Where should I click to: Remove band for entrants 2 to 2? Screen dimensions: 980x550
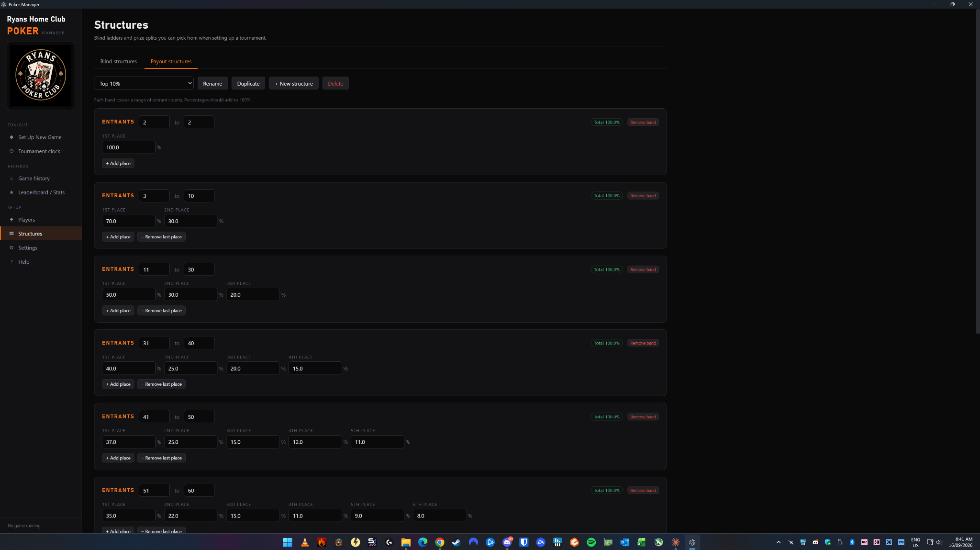pos(643,122)
